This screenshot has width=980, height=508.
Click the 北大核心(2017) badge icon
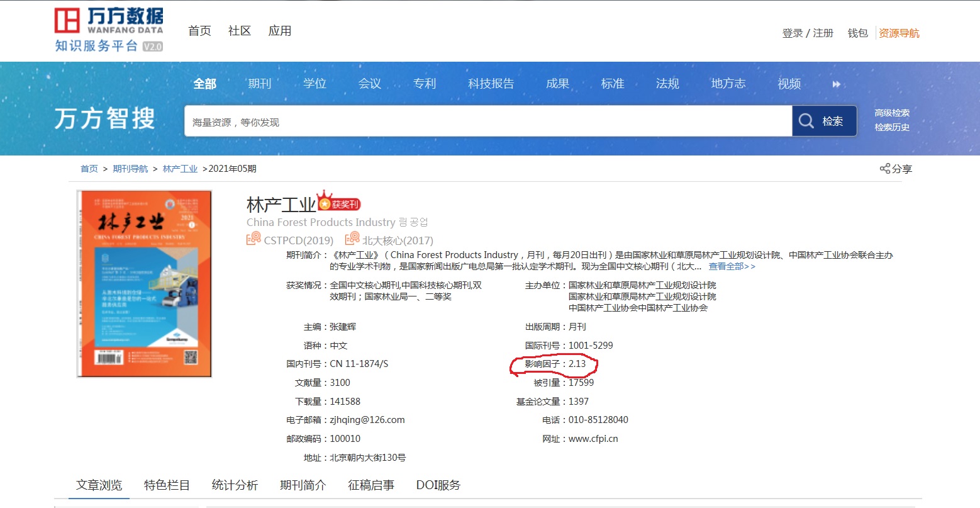[352, 239]
